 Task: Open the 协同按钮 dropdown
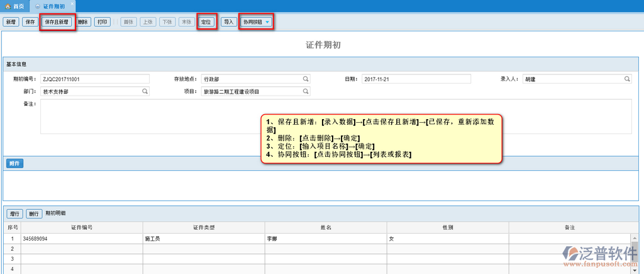coord(257,22)
